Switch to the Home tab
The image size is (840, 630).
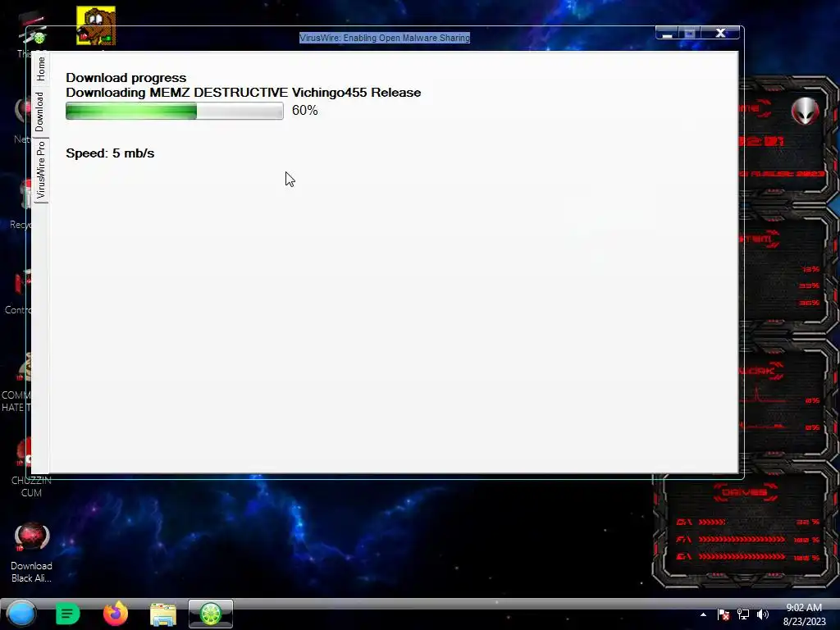tap(41, 69)
